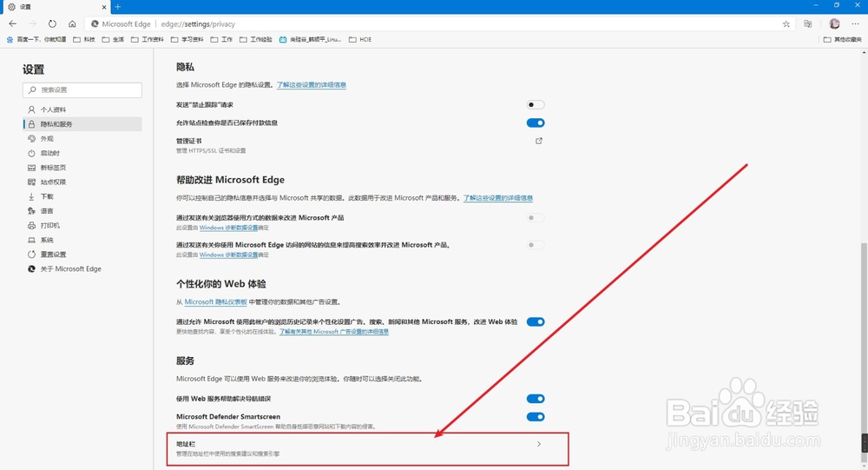Open Microsoft 隐私仪表板 link
This screenshot has width=868, height=470.
(x=216, y=302)
